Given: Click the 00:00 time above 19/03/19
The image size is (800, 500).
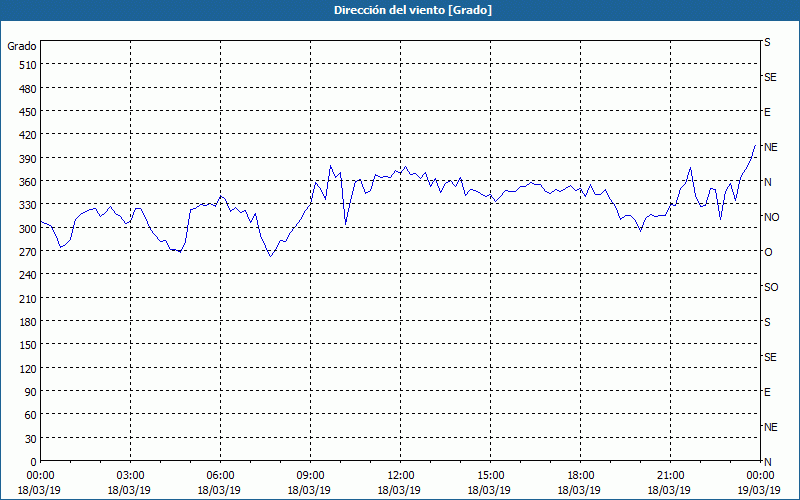Looking at the screenshot, I should tap(761, 476).
